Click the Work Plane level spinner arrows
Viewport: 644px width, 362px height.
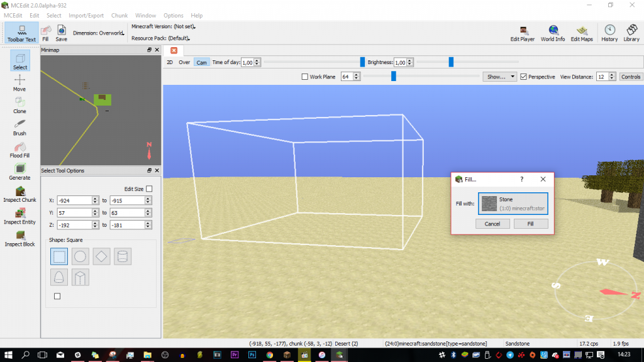click(356, 77)
